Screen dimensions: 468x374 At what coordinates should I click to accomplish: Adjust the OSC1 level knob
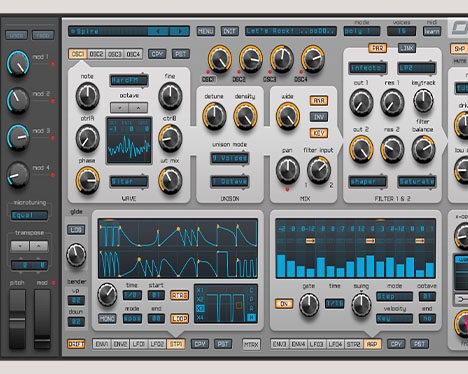pos(220,59)
